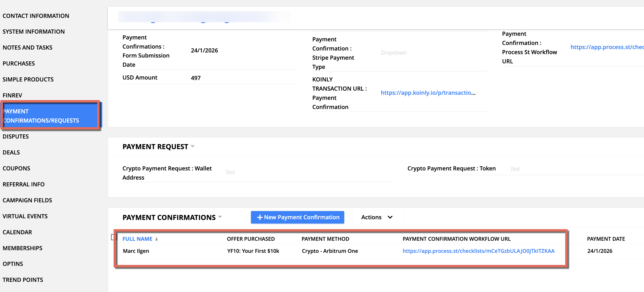Open the Koinly transaction URL link
Image resolution: width=644 pixels, height=292 pixels.
coord(427,93)
